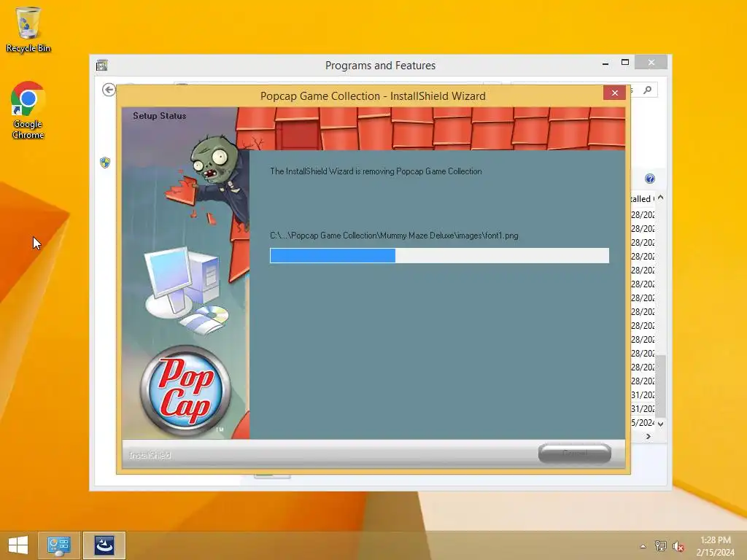Open Programs and Features help icon
This screenshot has width=747, height=560.
click(650, 179)
